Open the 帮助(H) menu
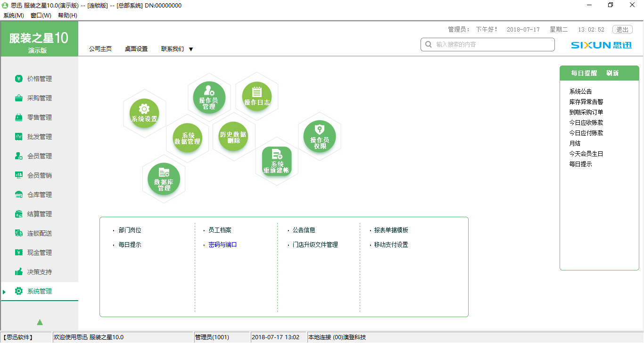644x343 pixels. pos(67,16)
